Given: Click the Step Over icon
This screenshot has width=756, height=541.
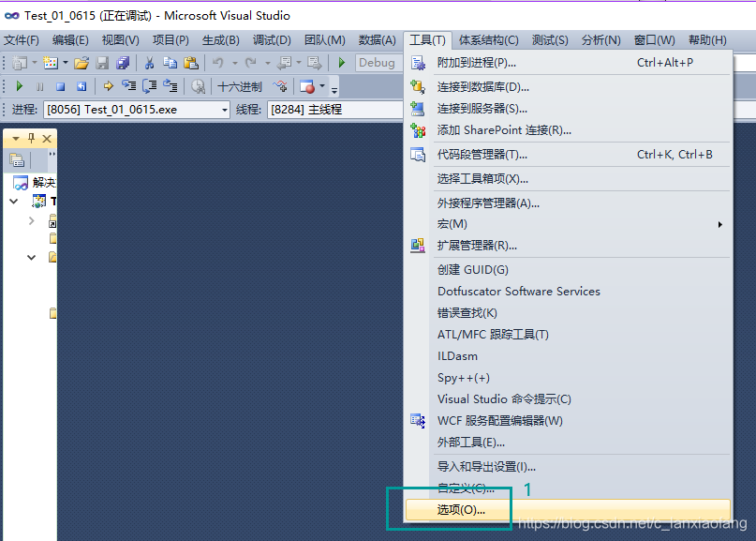Looking at the screenshot, I should tap(150, 86).
